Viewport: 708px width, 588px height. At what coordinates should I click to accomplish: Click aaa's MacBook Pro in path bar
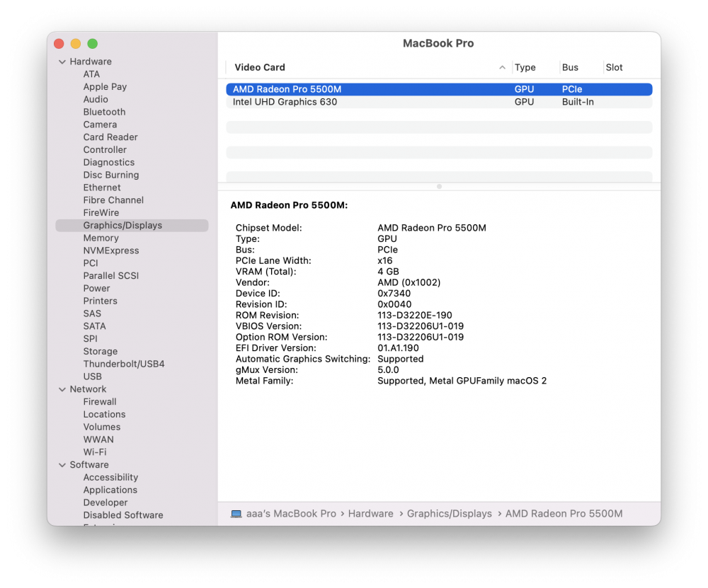point(291,515)
